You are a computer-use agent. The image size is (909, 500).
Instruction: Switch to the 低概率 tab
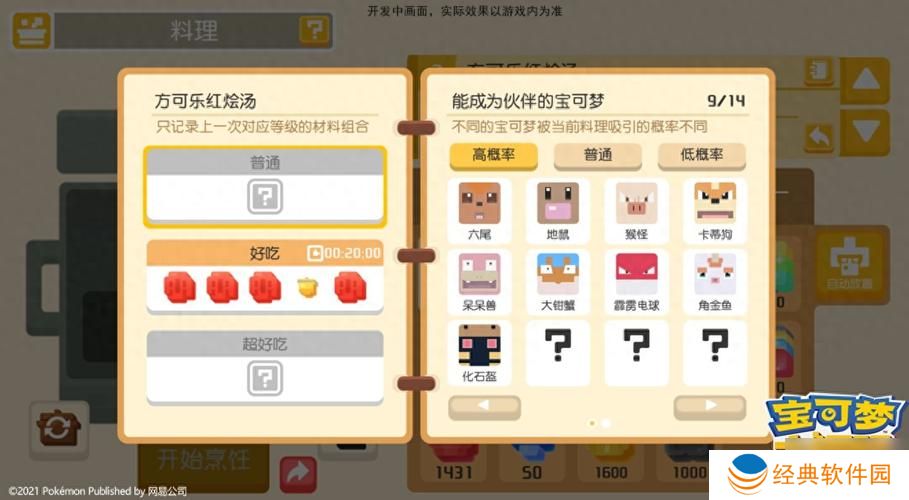point(701,155)
